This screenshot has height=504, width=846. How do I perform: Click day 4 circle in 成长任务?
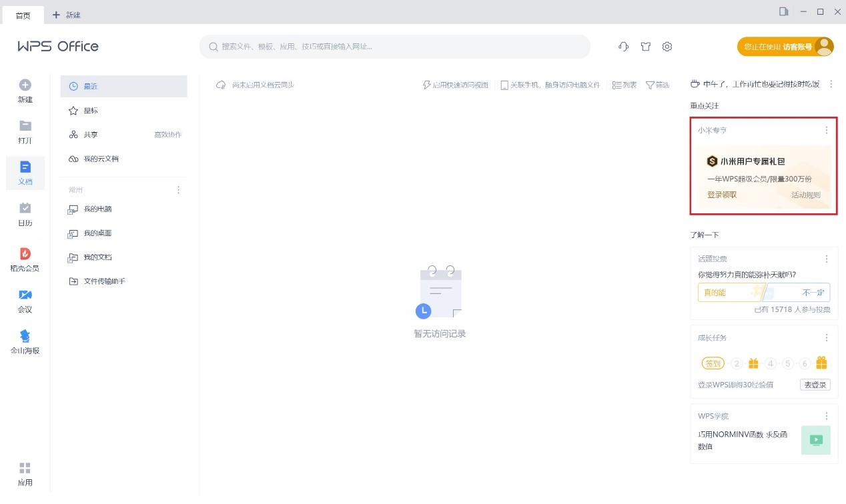pyautogui.click(x=771, y=363)
